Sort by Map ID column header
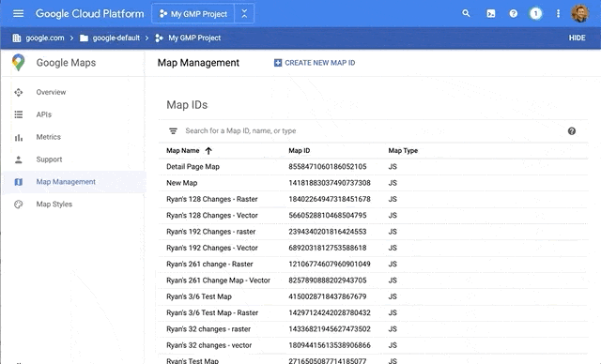Screen dimensions: 601x364 click(x=299, y=151)
